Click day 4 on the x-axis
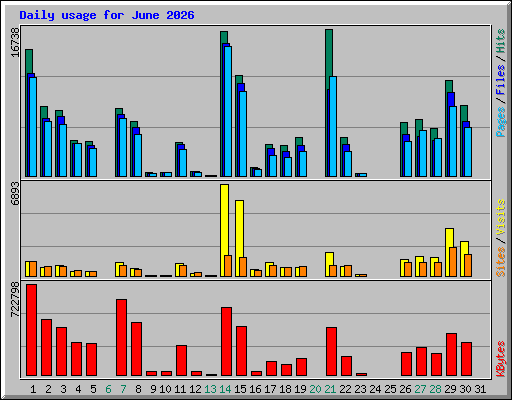 pyautogui.click(x=78, y=389)
